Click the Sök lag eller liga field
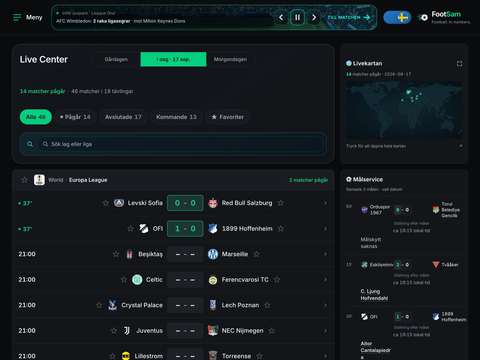The height and width of the screenshot is (360, 480). (x=181, y=144)
